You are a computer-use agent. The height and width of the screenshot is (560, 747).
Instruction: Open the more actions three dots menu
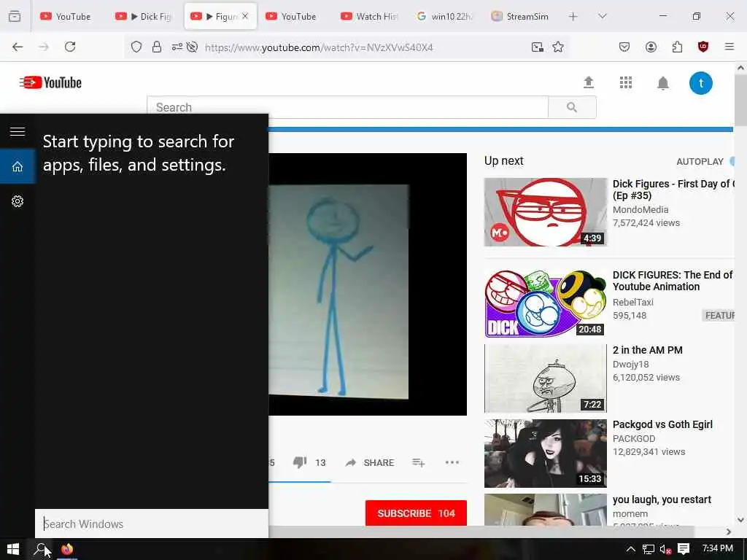[452, 462]
